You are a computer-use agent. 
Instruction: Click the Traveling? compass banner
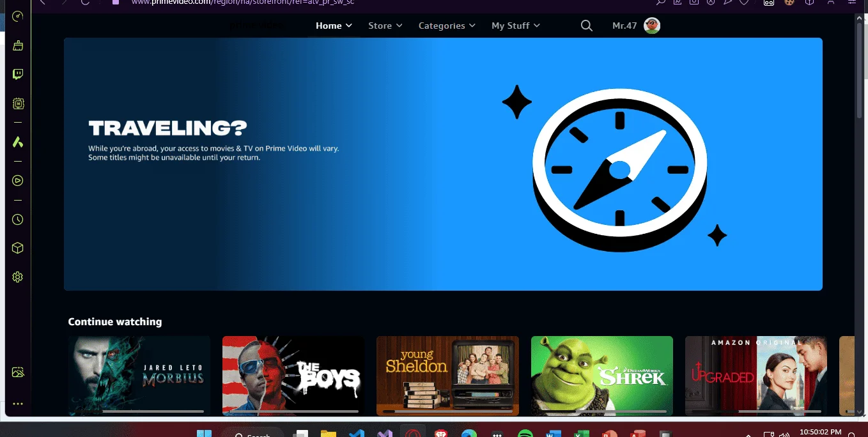[443, 164]
